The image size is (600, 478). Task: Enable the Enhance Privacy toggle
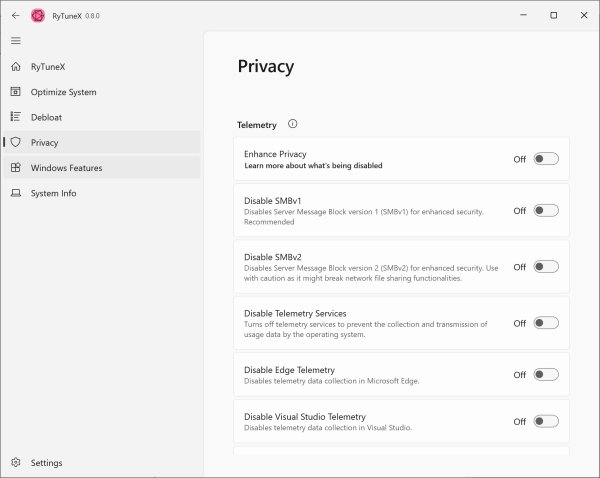click(546, 159)
